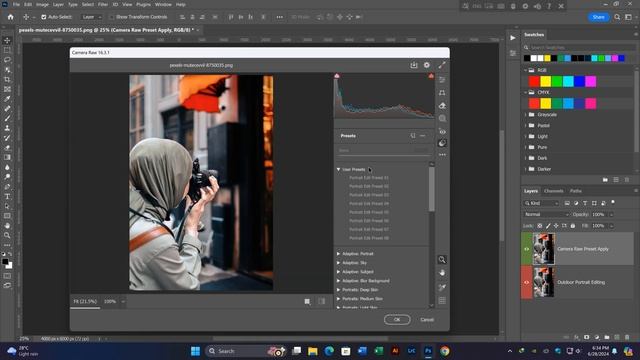Screen dimensions: 640x360
Task: Click the Share button
Action: click(x=598, y=17)
